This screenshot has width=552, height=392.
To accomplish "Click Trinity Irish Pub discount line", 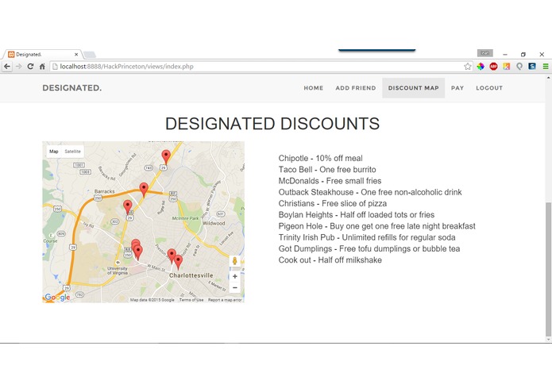I will (x=367, y=237).
